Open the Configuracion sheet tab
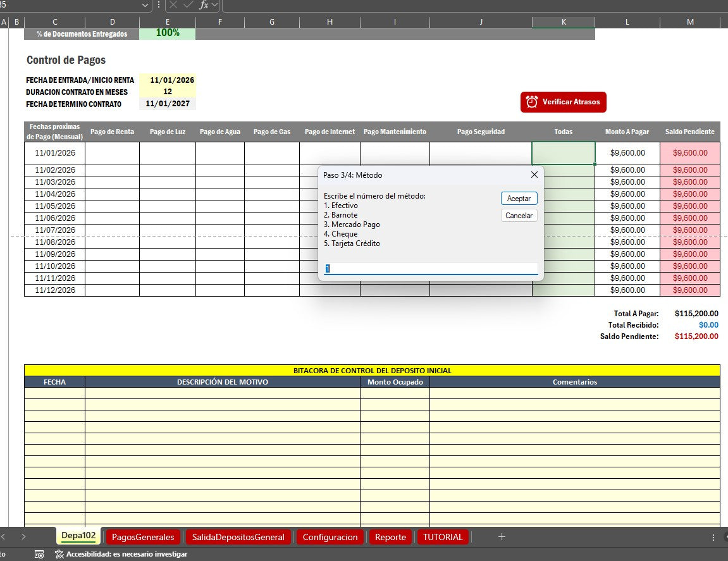Image resolution: width=728 pixels, height=561 pixels. [330, 536]
